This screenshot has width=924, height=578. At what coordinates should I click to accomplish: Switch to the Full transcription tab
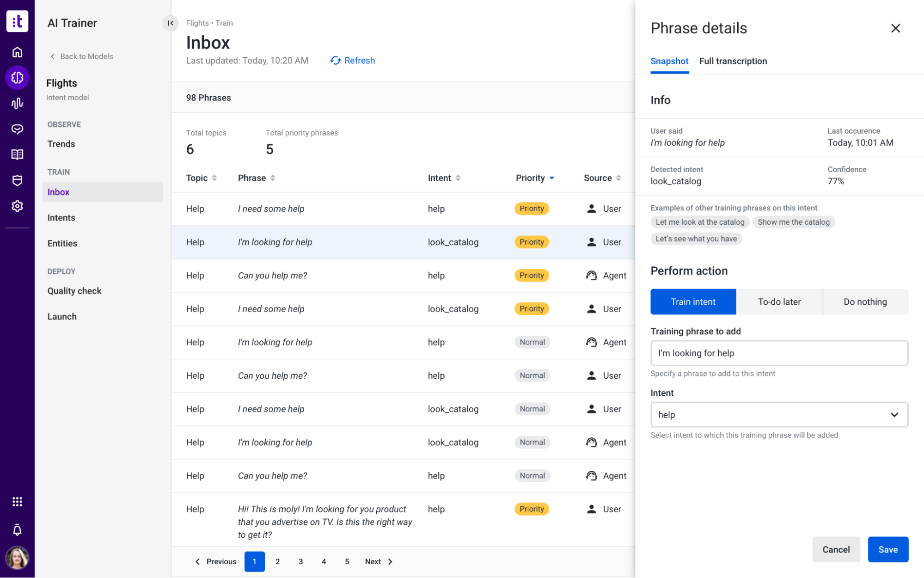point(733,61)
